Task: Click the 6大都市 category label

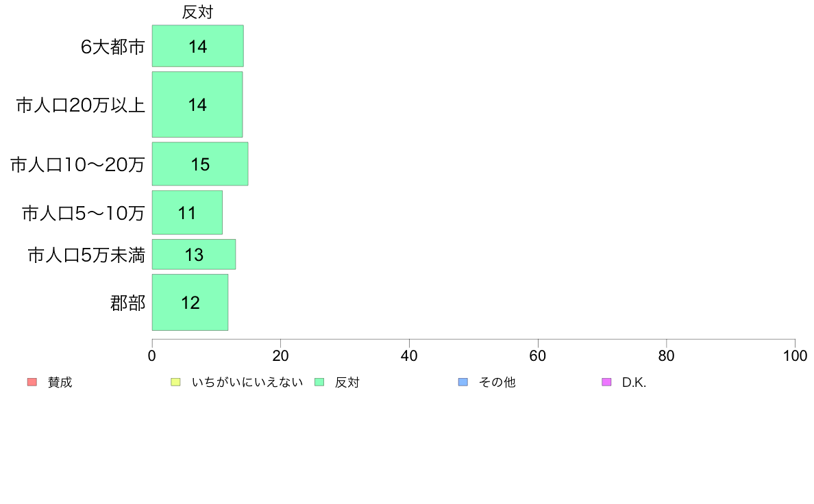Action: tap(112, 47)
